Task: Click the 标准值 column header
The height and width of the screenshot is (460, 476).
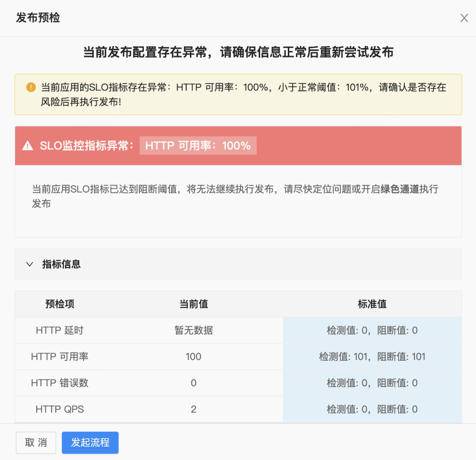Action: (x=372, y=304)
